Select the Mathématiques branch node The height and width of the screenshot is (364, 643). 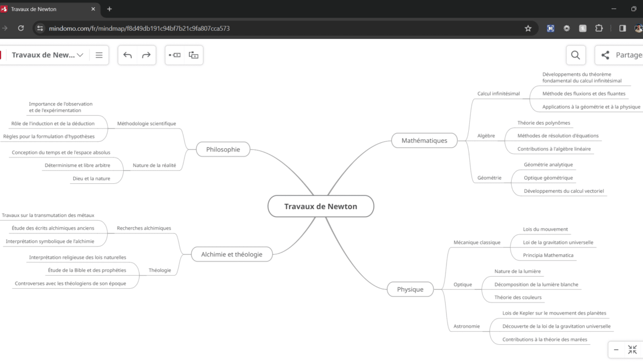tap(424, 141)
